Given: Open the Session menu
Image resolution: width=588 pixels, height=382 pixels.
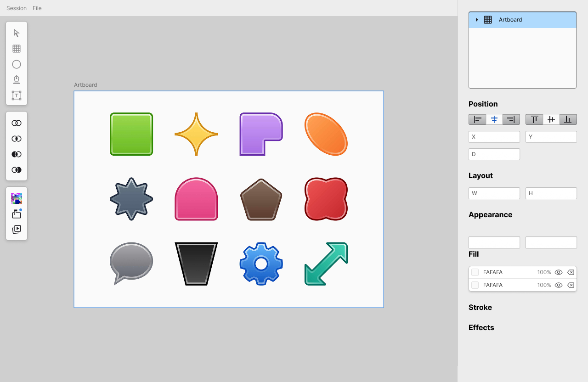Looking at the screenshot, I should [x=17, y=8].
